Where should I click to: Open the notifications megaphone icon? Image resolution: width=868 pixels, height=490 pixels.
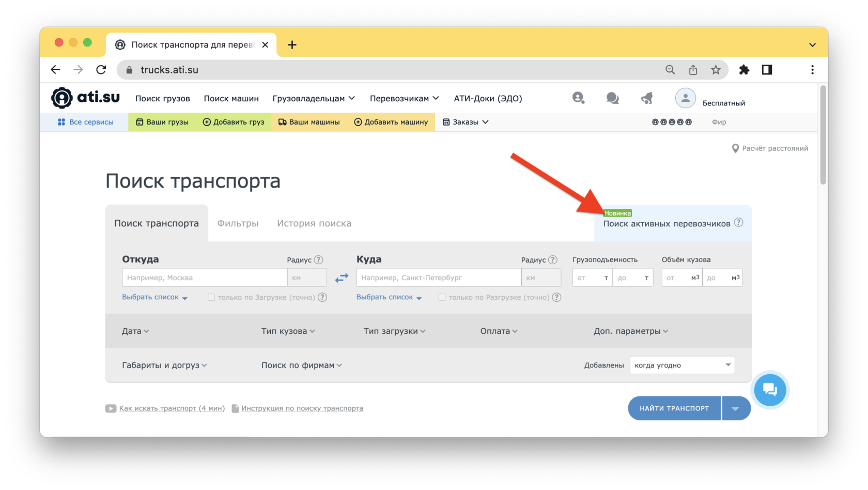click(x=647, y=98)
